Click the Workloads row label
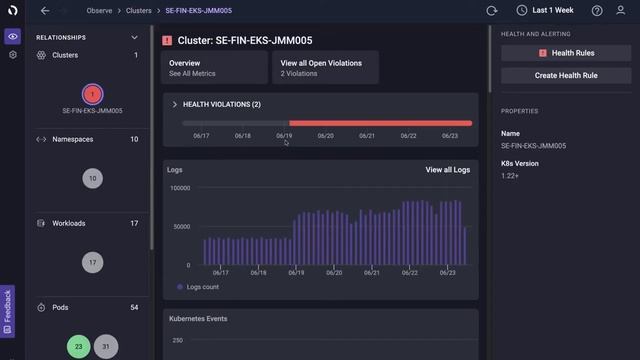The width and height of the screenshot is (640, 360). [69, 223]
